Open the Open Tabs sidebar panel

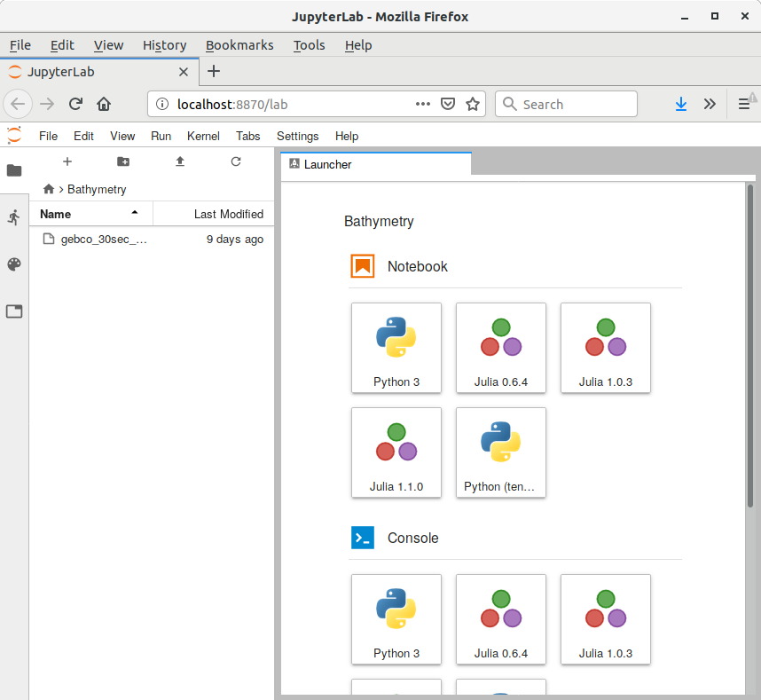(x=14, y=311)
